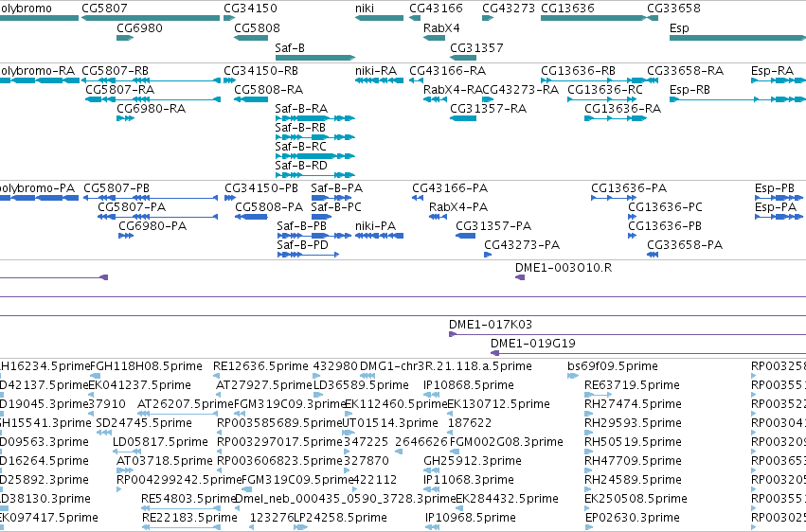Select the CG5807 gene label
This screenshot has width=806, height=532.
(x=104, y=9)
